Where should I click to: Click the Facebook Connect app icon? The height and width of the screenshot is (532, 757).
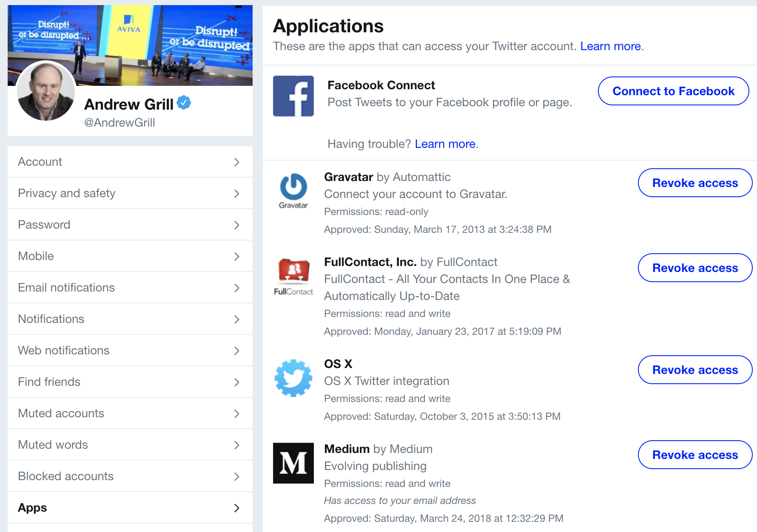coord(293,96)
